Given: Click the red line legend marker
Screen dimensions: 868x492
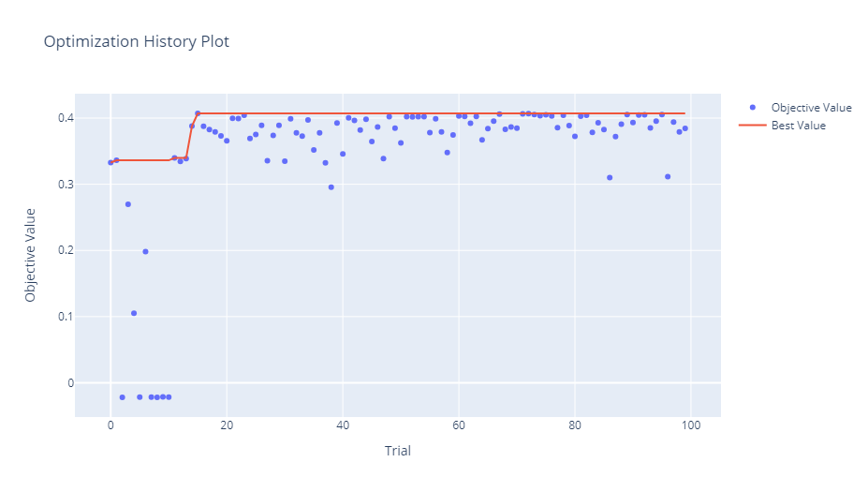Looking at the screenshot, I should 752,126.
